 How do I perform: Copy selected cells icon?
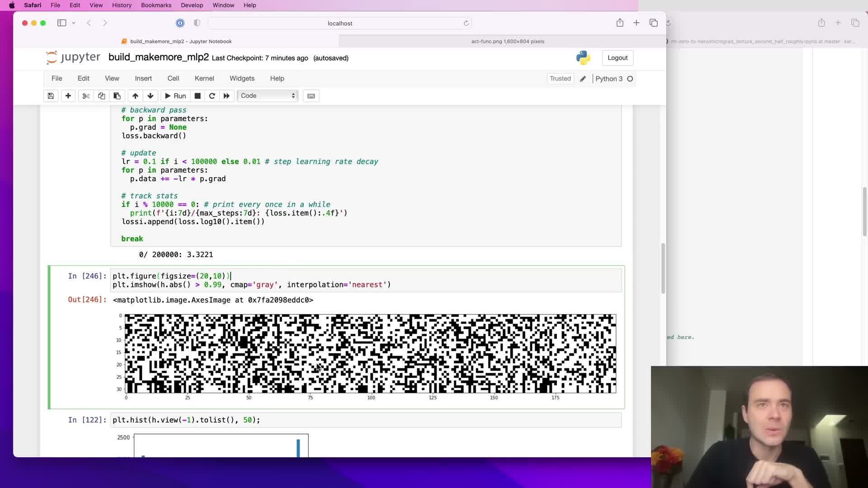[x=101, y=96]
